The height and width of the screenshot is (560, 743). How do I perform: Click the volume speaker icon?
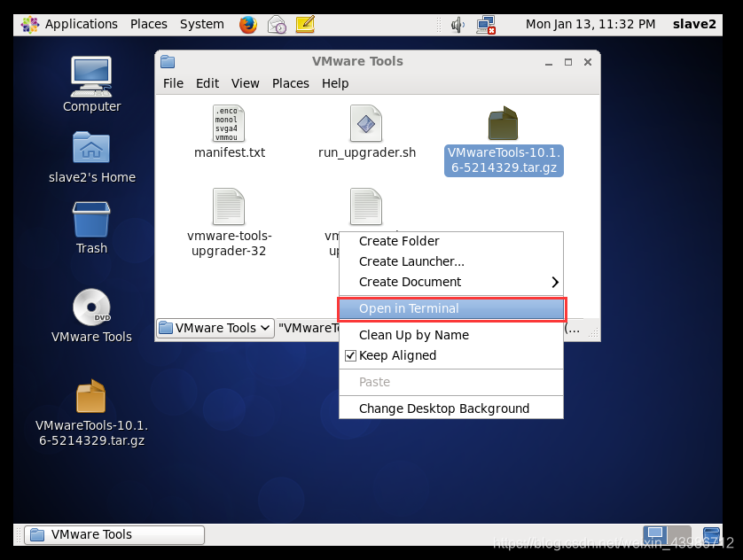tap(458, 25)
